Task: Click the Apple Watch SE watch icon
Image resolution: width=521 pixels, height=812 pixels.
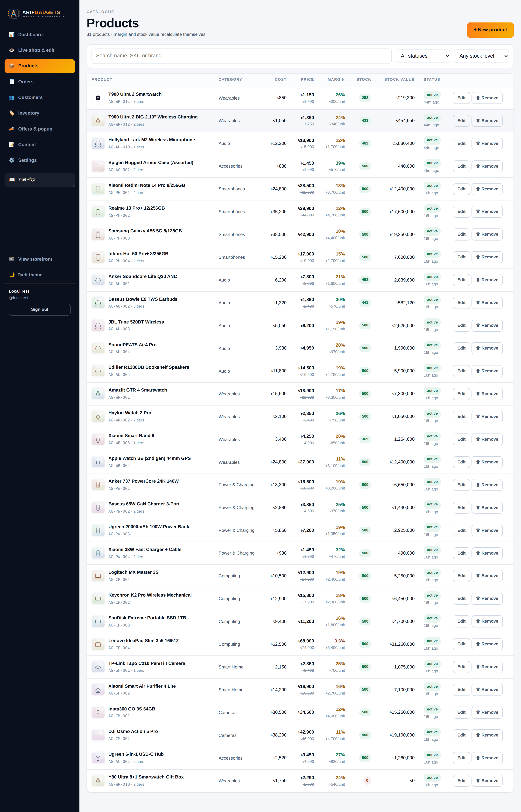Action: coord(98,462)
